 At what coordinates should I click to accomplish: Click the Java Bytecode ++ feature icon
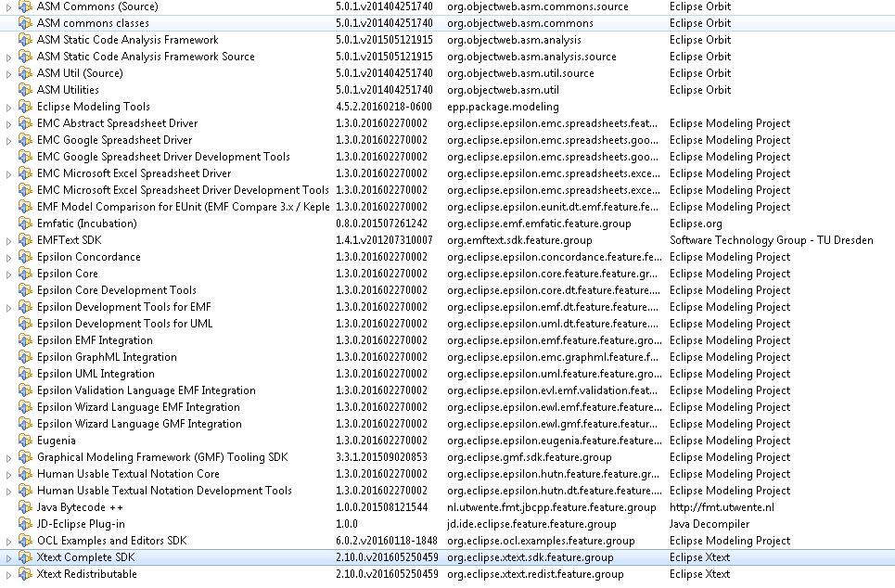point(25,507)
